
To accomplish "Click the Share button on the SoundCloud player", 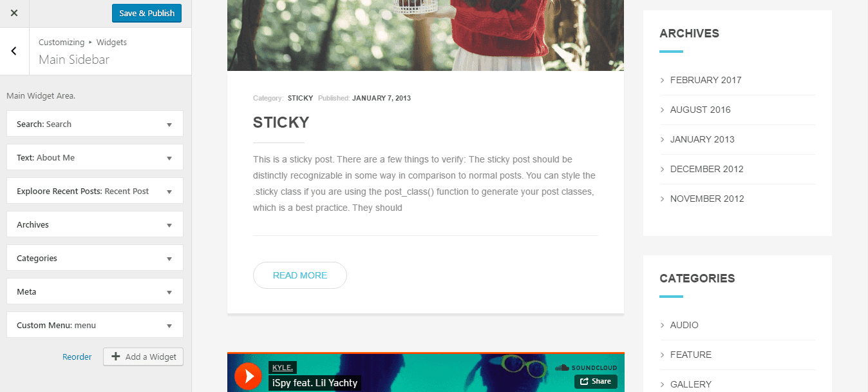I will (x=596, y=381).
